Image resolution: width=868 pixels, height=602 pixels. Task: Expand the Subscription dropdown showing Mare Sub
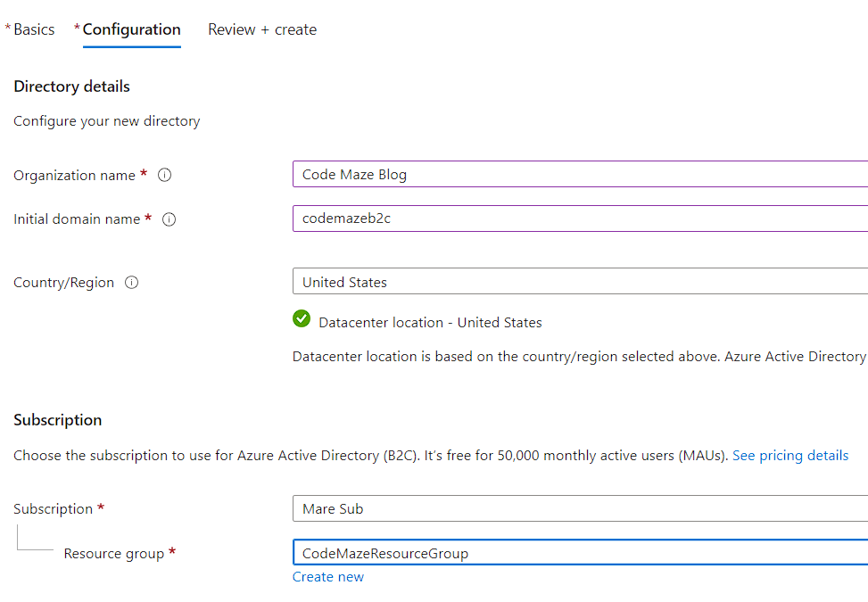click(580, 508)
